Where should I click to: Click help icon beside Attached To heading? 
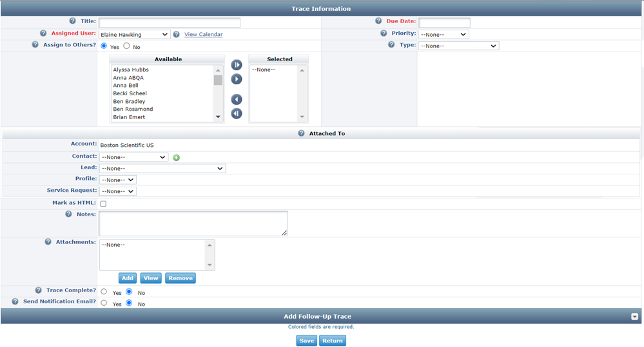[x=301, y=133]
